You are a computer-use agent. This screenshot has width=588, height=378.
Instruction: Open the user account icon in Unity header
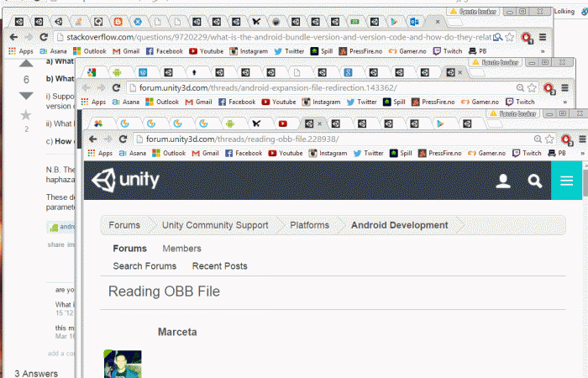coord(503,181)
